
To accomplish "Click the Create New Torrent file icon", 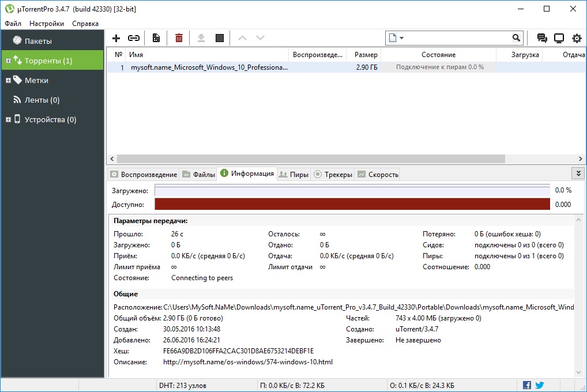I will (x=156, y=38).
